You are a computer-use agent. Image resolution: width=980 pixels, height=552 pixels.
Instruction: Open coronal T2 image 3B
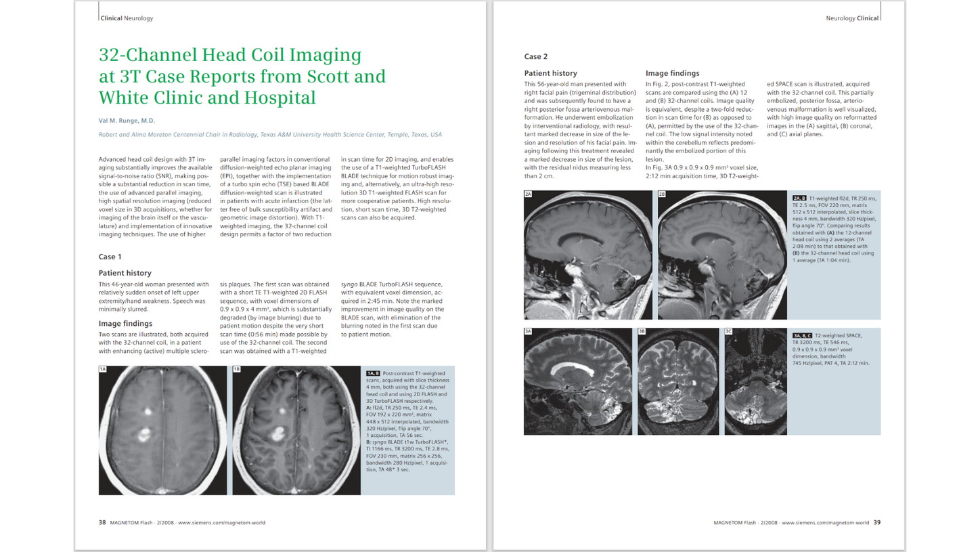[x=678, y=381]
